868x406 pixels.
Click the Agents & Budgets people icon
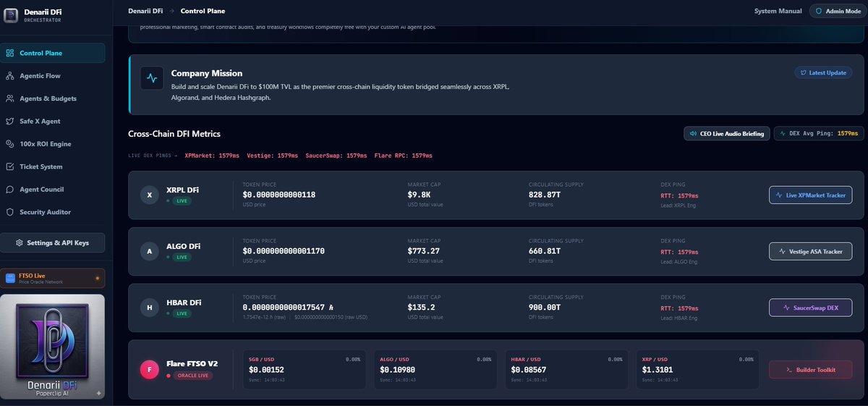point(10,98)
